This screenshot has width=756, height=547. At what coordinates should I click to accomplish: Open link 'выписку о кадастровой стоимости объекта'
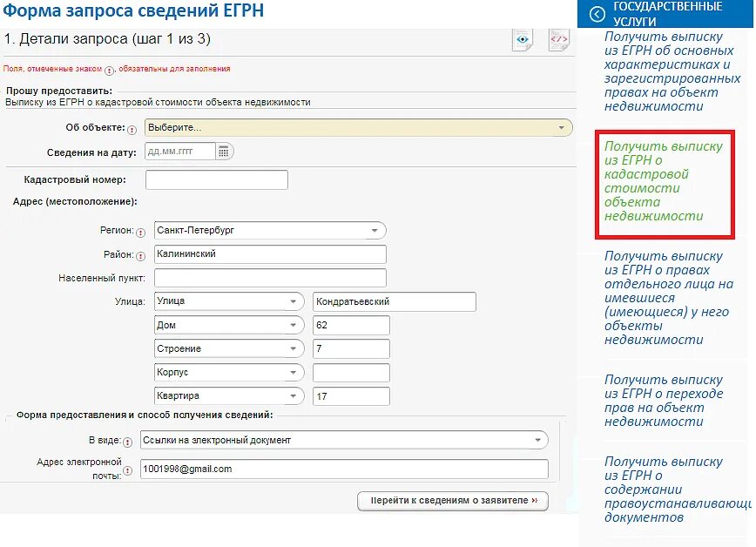(x=664, y=181)
